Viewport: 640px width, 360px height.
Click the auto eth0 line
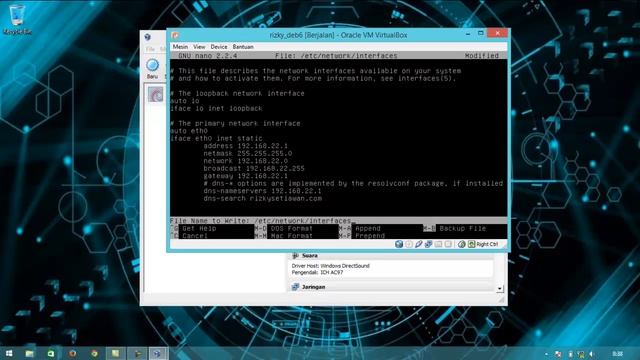pyautogui.click(x=189, y=131)
